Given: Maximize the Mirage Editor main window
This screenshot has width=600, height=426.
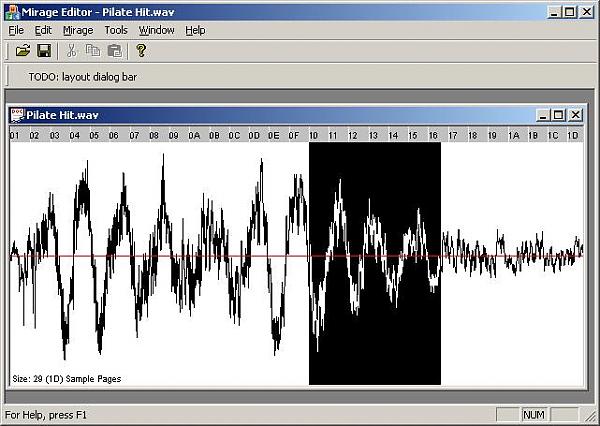Looking at the screenshot, I should 569,12.
